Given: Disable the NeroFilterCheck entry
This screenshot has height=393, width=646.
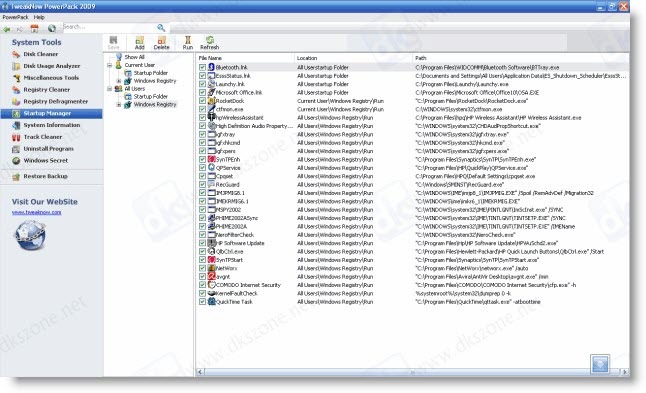Looking at the screenshot, I should click(x=202, y=235).
